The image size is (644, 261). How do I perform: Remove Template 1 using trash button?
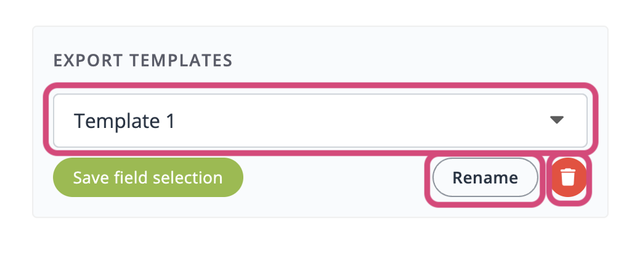click(x=568, y=177)
